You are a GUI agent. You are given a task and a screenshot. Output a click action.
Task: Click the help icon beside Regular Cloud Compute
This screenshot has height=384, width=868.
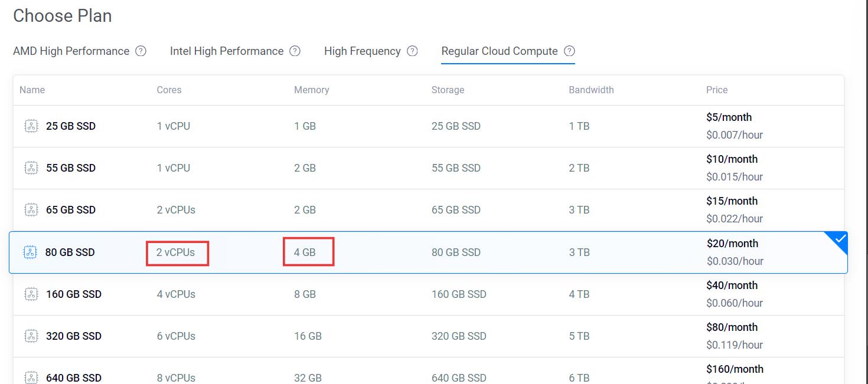coord(569,51)
